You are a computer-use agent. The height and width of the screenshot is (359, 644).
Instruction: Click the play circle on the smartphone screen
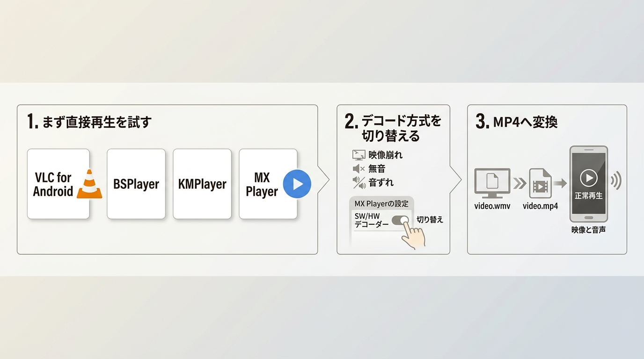(x=589, y=178)
